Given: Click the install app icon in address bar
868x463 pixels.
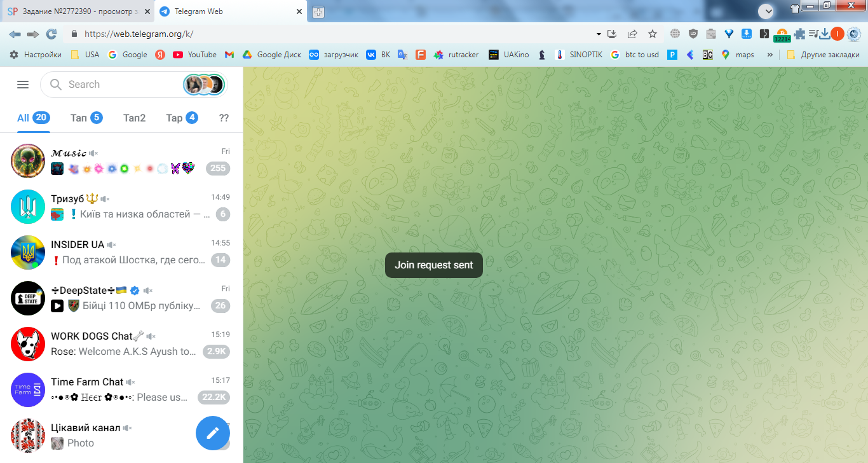Looking at the screenshot, I should pos(613,34).
